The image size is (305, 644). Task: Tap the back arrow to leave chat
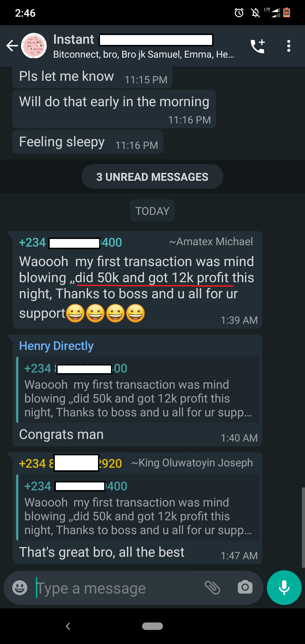12,46
